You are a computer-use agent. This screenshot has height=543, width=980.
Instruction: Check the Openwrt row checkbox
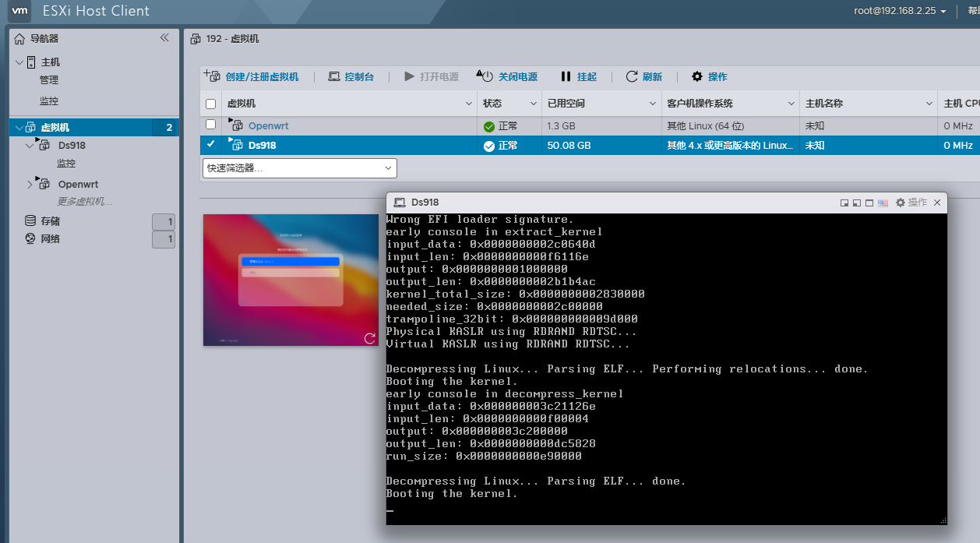210,125
